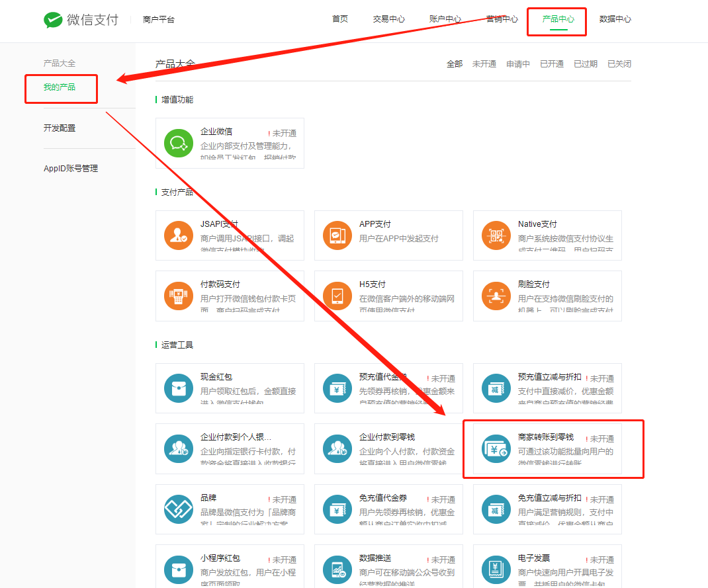Select the 现金红包 envelope icon
The image size is (708, 588).
click(178, 388)
